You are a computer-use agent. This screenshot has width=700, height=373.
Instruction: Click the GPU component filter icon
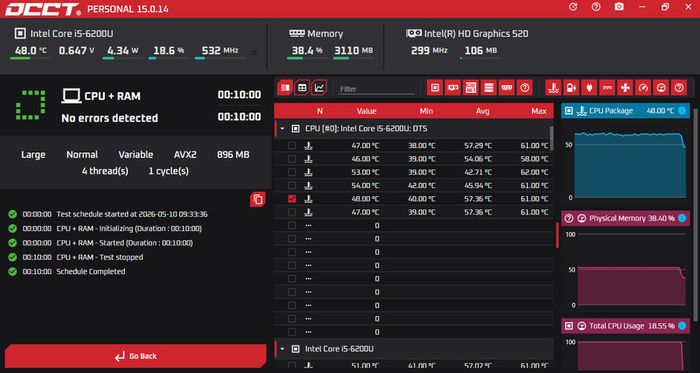(x=453, y=87)
